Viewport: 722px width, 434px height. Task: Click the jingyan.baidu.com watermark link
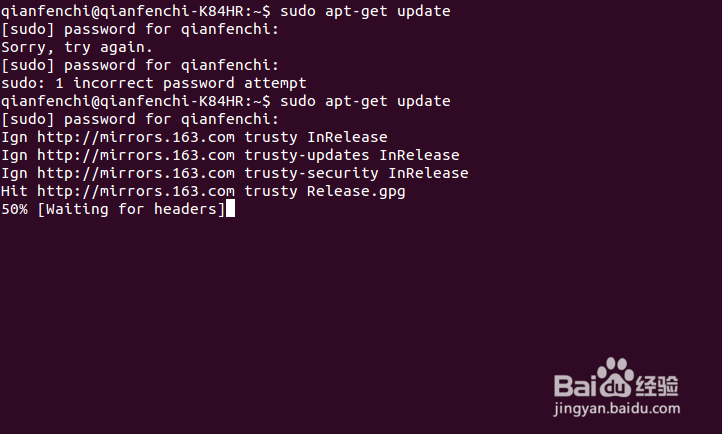point(614,409)
